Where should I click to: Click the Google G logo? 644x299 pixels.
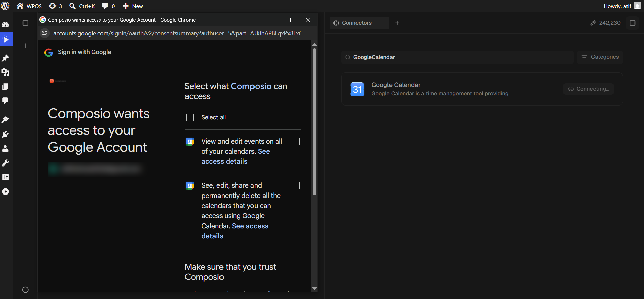pyautogui.click(x=48, y=52)
